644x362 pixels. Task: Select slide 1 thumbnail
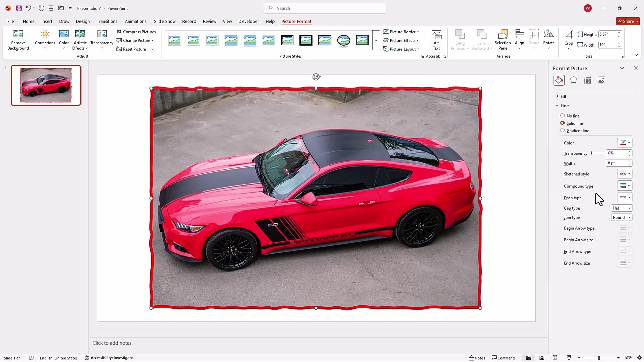46,85
